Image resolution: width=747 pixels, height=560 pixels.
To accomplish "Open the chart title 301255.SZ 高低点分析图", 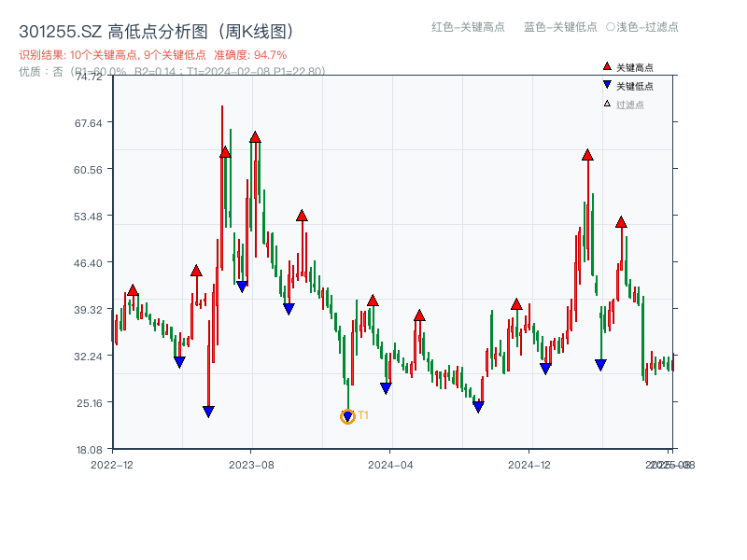I will tap(156, 29).
